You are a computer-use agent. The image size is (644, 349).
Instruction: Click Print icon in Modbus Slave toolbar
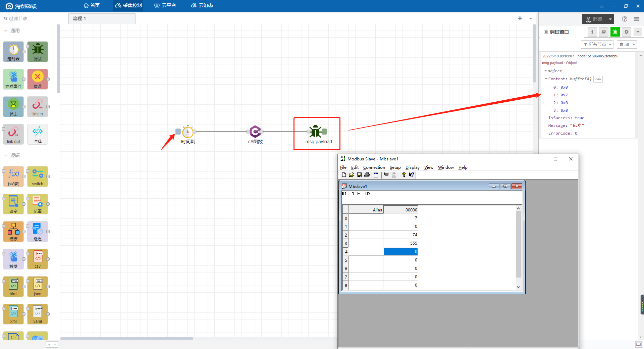tap(367, 175)
